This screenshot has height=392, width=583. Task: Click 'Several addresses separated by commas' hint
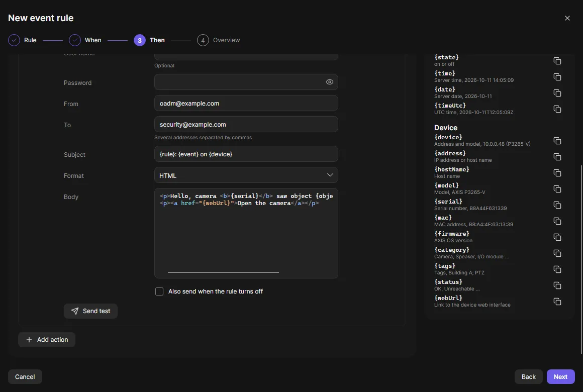coord(203,138)
